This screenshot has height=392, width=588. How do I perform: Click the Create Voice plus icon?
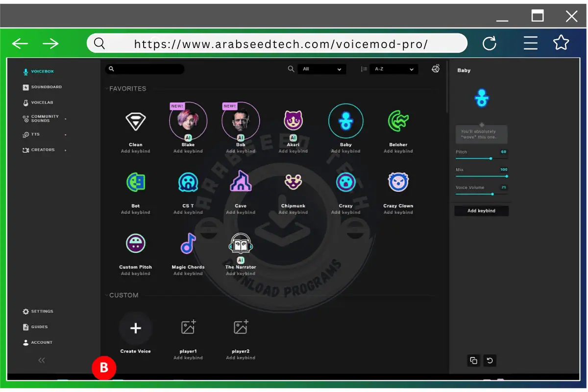coord(136,327)
